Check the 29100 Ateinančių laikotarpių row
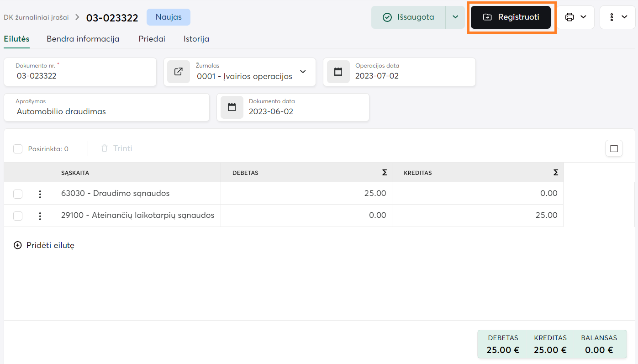The image size is (638, 364). click(18, 216)
